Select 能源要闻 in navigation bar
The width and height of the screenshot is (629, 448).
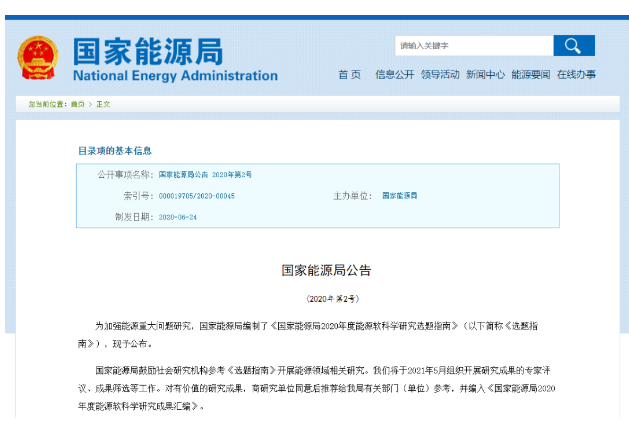(x=530, y=75)
